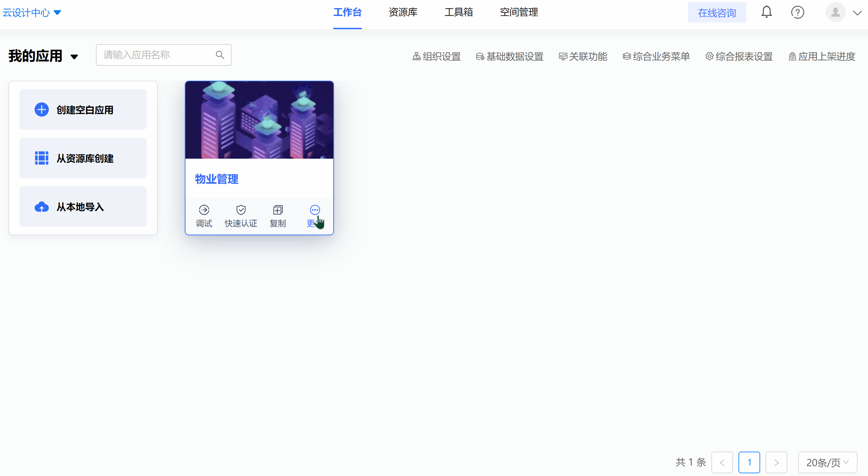
Task: Click the 快速认证 shield icon
Action: click(241, 210)
